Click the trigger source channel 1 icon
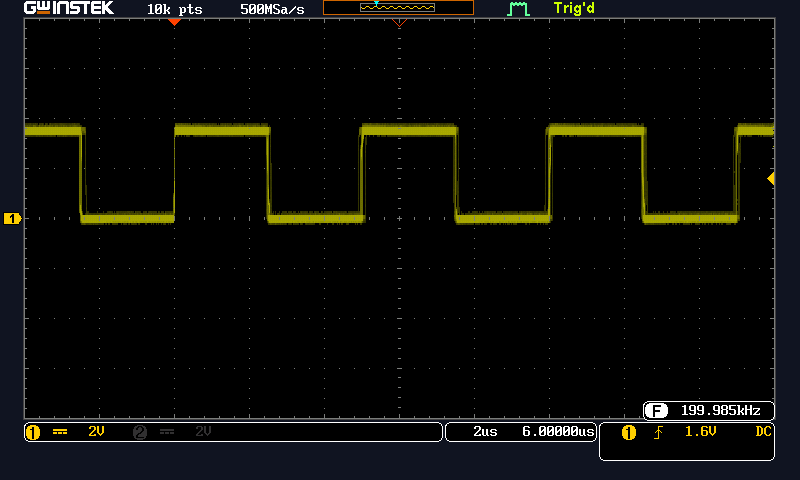Viewport: 800px width, 480px height. 629,433
